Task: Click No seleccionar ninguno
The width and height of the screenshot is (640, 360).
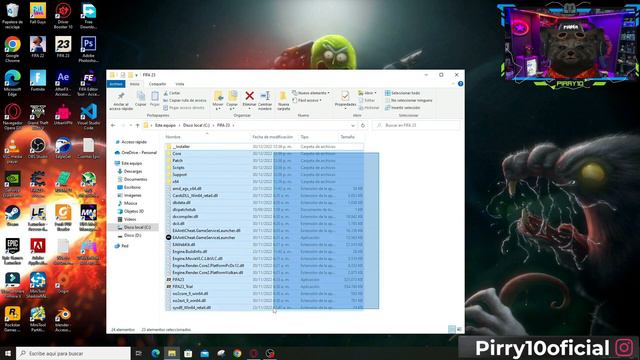Action: (408, 100)
